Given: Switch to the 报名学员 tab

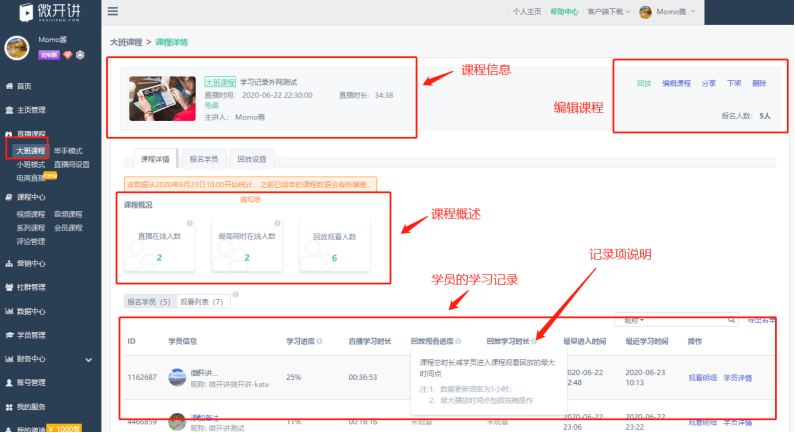Looking at the screenshot, I should pyautogui.click(x=205, y=159).
